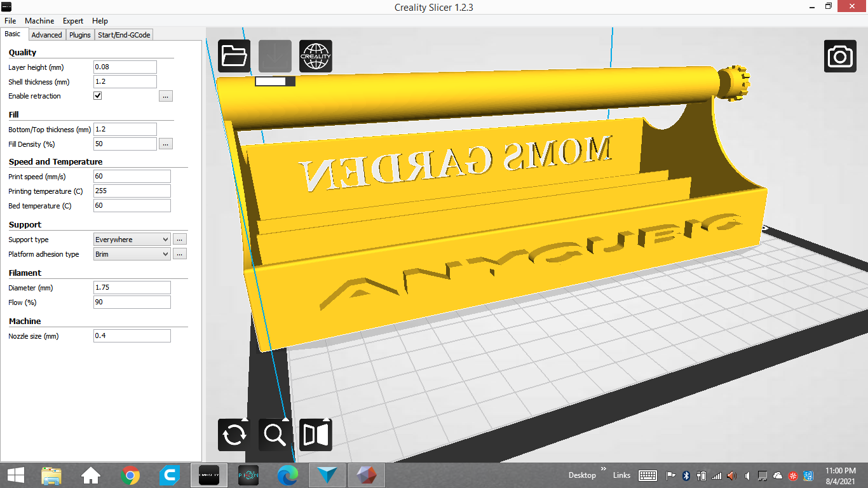Open the Bluetooth tray icon
The height and width of the screenshot is (488, 868).
coord(686,475)
